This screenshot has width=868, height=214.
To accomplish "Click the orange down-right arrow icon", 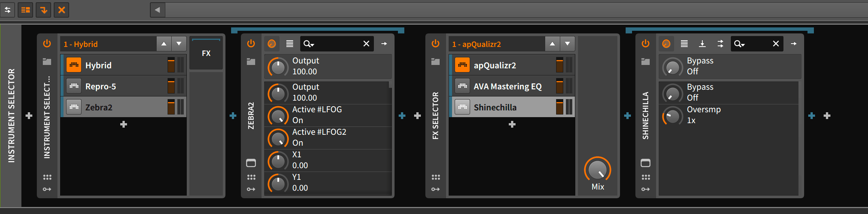I will tap(44, 10).
